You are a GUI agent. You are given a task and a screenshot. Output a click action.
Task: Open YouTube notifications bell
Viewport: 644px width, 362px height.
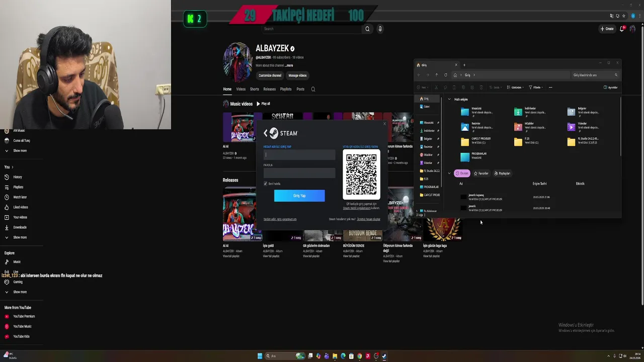[622, 29]
